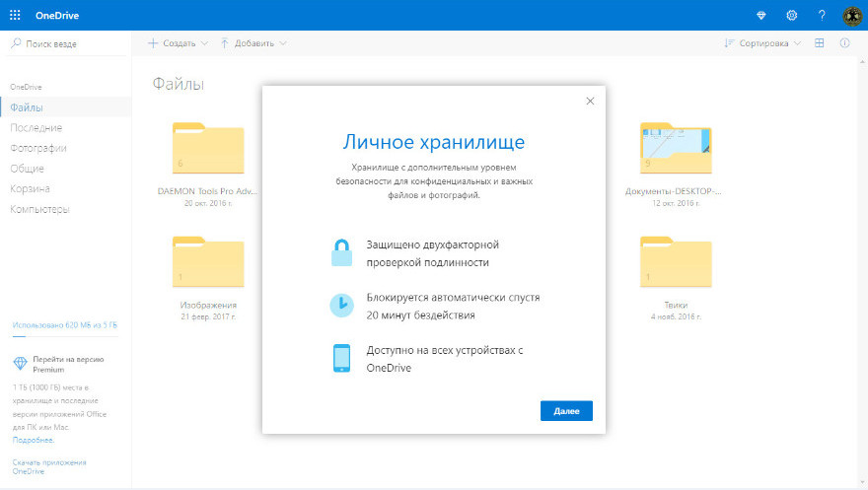Screen dimensions: 868x490
Task: Switch to the tiles view layout icon
Action: pyautogui.click(x=819, y=43)
